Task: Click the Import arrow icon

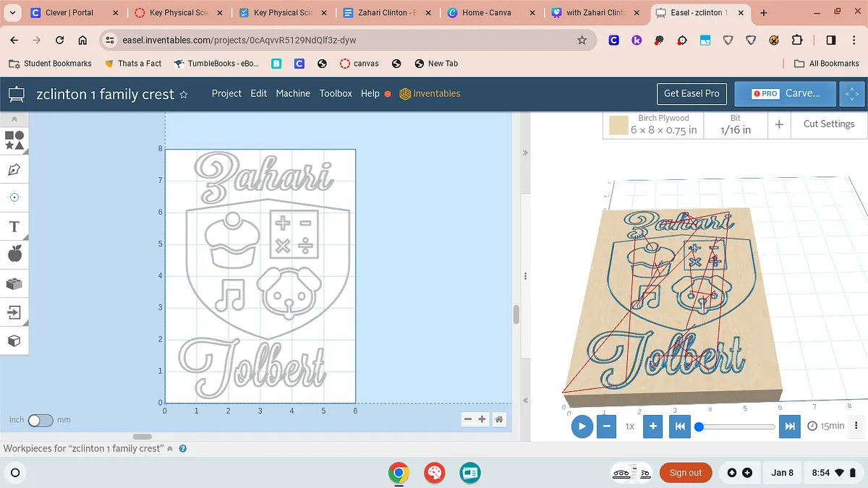Action: click(x=14, y=312)
